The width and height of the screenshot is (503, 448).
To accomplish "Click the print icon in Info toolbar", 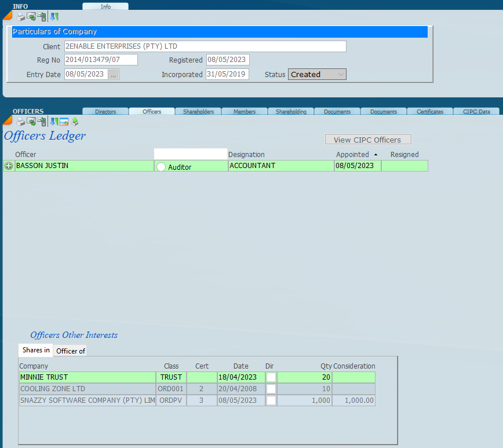I will [x=20, y=17].
